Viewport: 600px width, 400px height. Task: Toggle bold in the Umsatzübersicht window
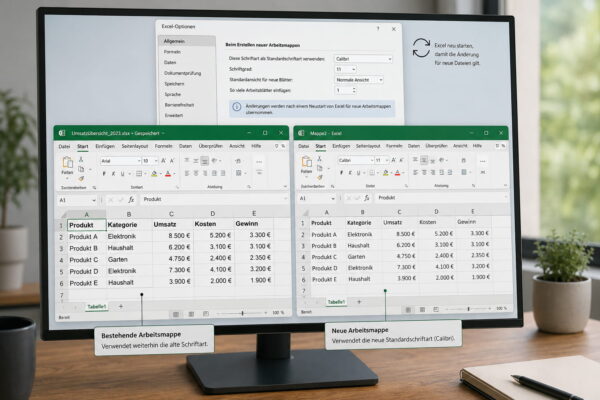coord(104,174)
